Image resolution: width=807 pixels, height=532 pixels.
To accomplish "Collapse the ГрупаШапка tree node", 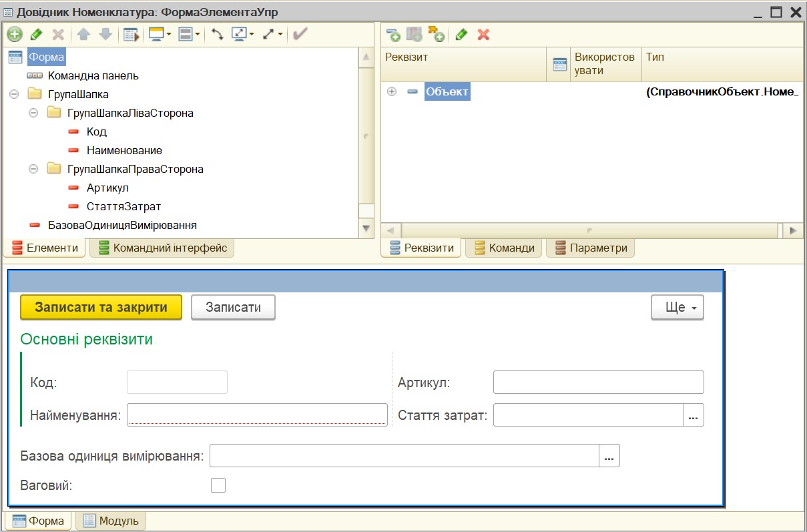I will point(14,95).
